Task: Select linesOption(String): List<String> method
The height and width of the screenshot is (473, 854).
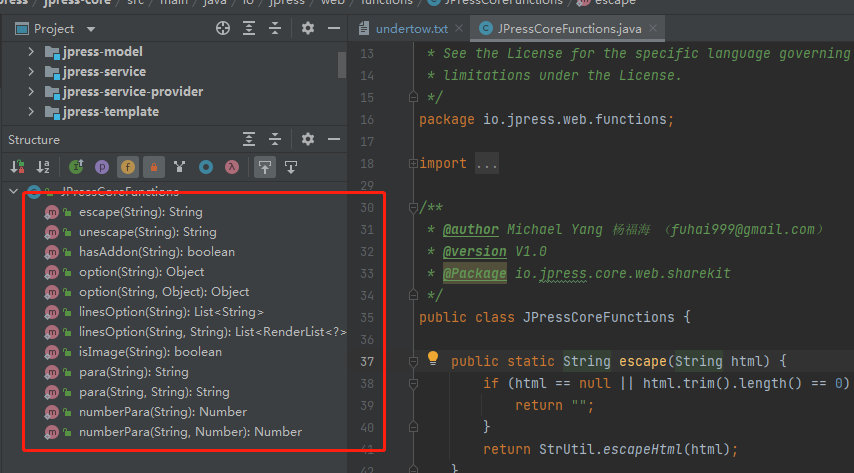Action: [171, 312]
